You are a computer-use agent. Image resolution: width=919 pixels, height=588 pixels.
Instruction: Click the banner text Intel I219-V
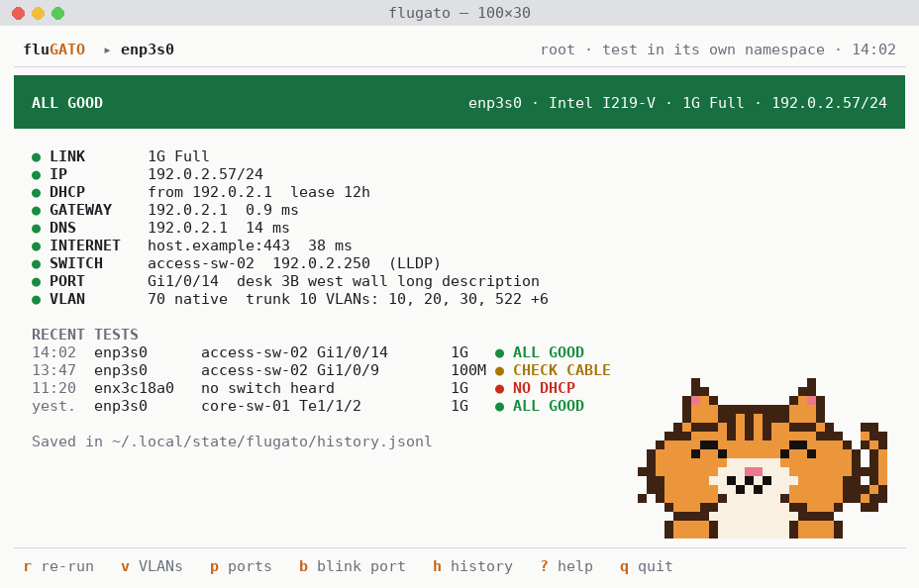pos(602,103)
